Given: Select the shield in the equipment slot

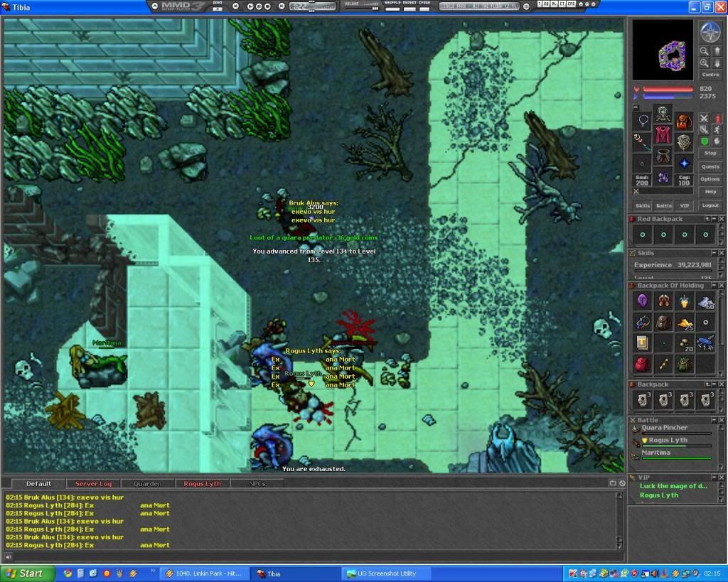Looking at the screenshot, I should coord(684,143).
